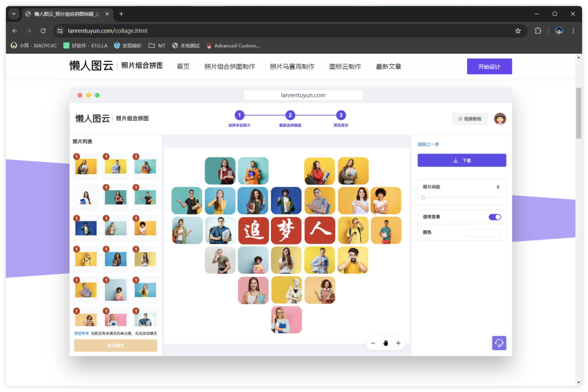Open 照片组合拼图制作 navigation item
588x392 pixels.
pyautogui.click(x=230, y=66)
